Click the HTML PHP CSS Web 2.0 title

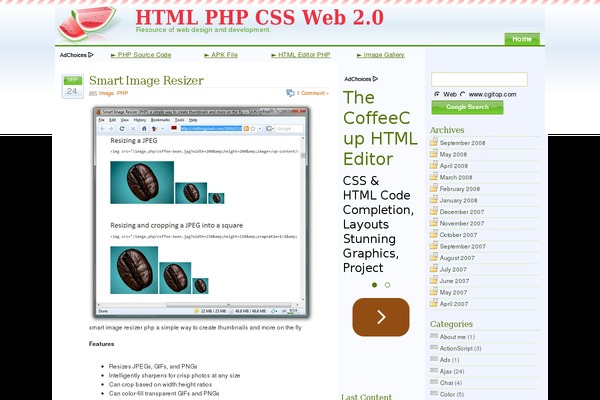click(x=259, y=17)
